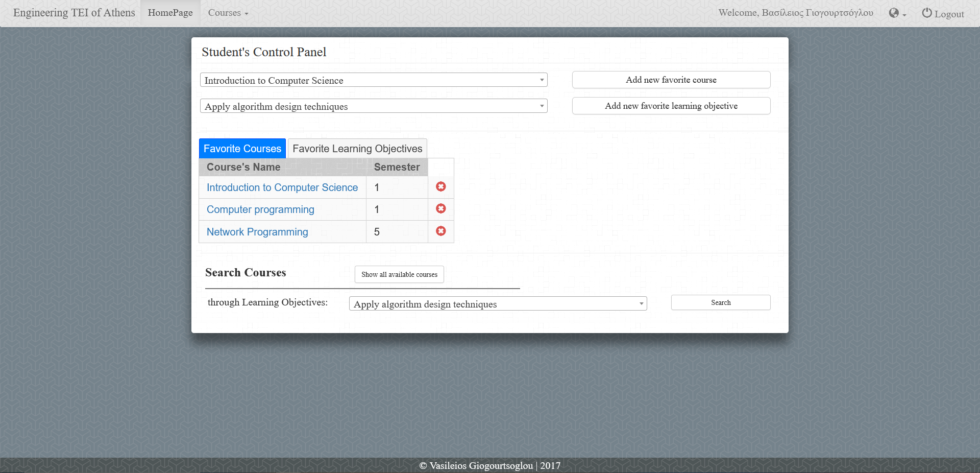Open the favorite learning objective dropdown
The width and height of the screenshot is (980, 473).
pyautogui.click(x=374, y=106)
